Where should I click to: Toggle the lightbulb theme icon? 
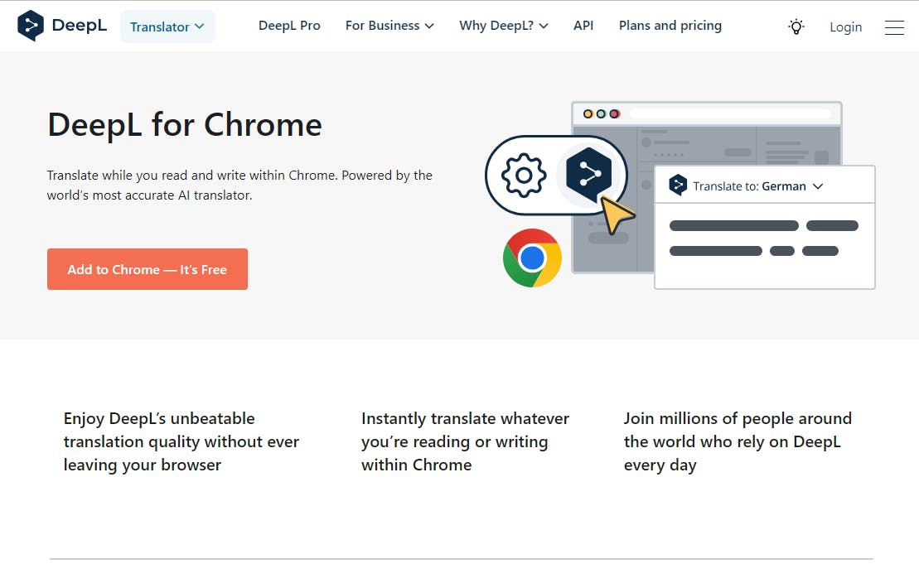(796, 27)
